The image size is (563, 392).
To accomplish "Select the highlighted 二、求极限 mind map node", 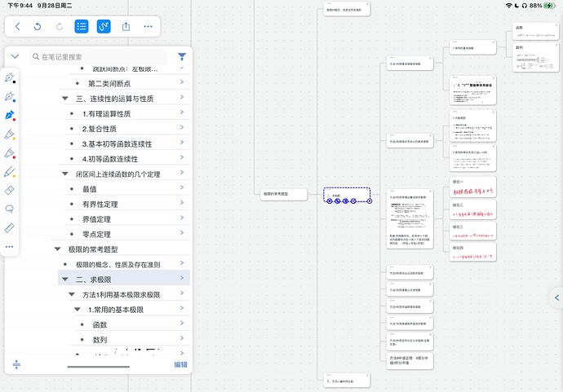I will [347, 194].
